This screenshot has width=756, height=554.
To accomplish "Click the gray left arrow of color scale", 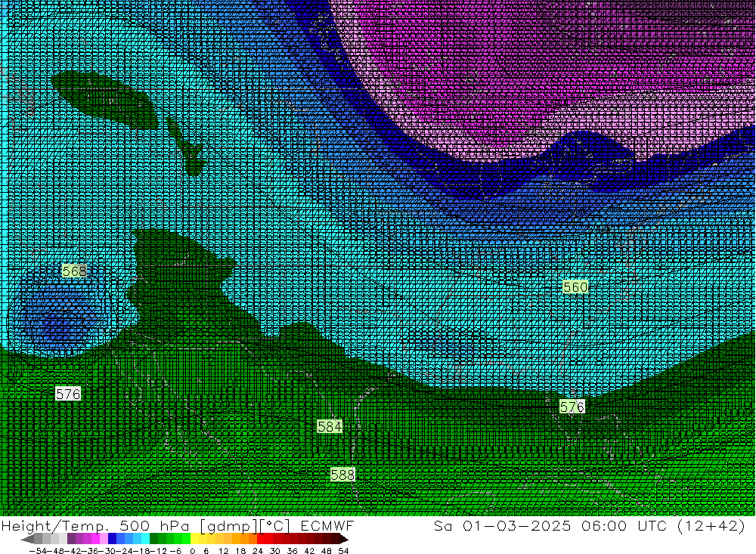I will [x=27, y=539].
